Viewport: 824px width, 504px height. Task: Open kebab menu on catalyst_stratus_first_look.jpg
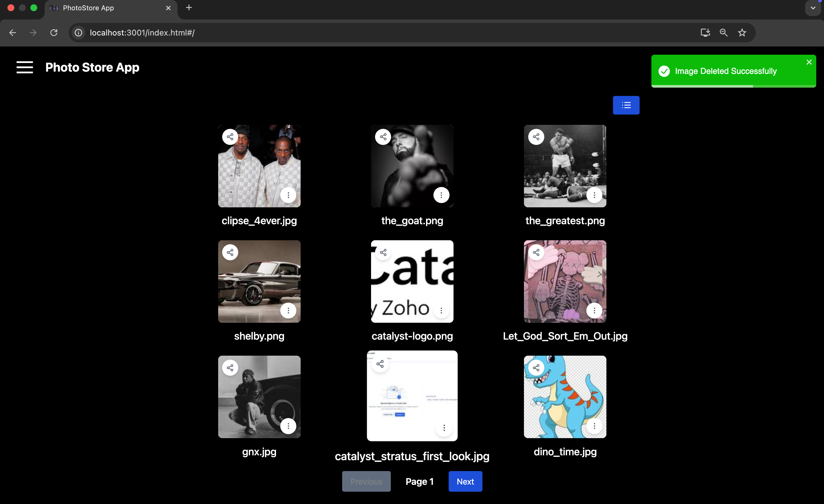tap(444, 428)
